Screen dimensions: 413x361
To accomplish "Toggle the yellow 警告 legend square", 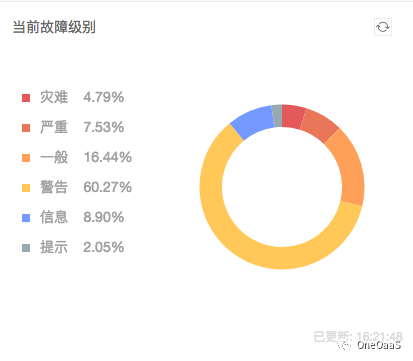I will [26, 188].
